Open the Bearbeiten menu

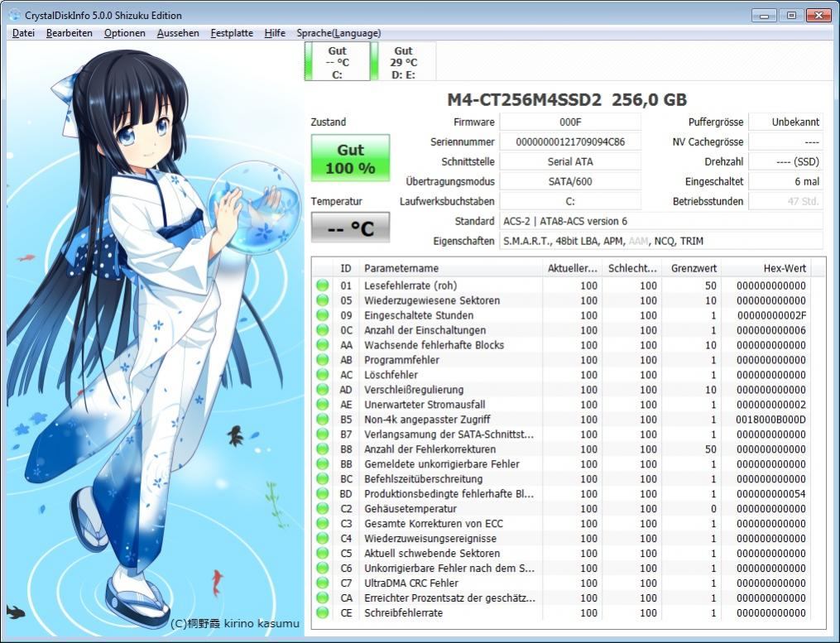coord(70,33)
